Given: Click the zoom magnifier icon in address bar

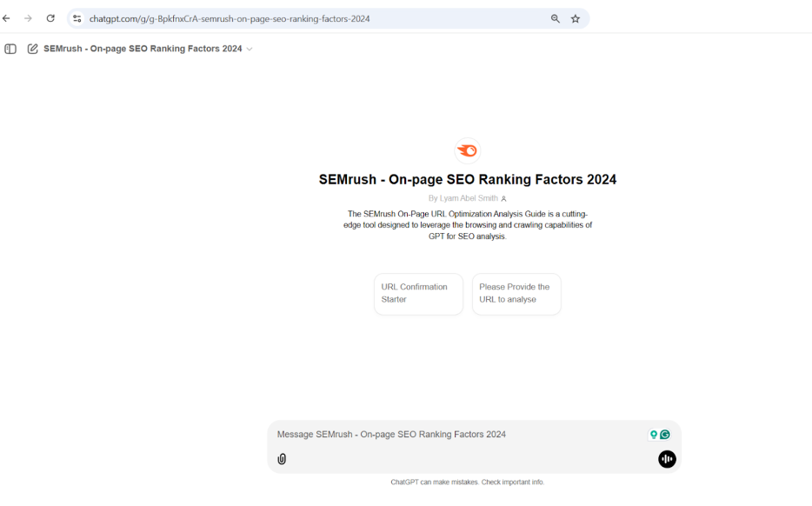Looking at the screenshot, I should [x=556, y=18].
